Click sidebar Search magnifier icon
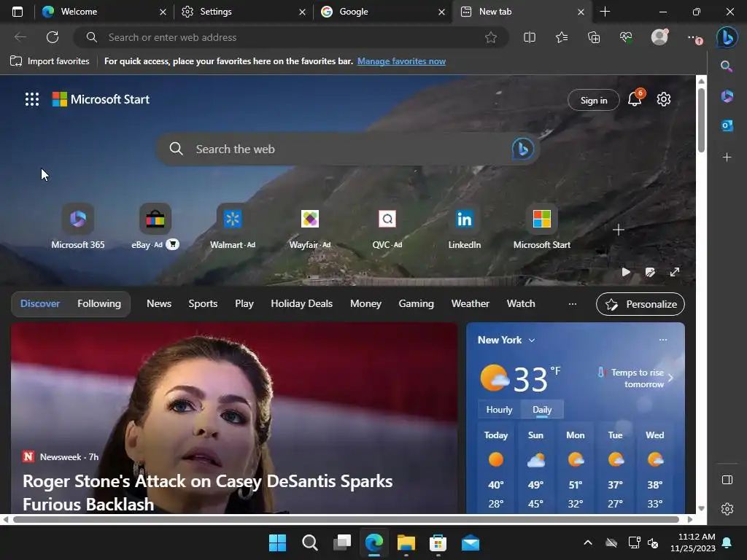Screen dimensions: 747x560 [x=727, y=66]
